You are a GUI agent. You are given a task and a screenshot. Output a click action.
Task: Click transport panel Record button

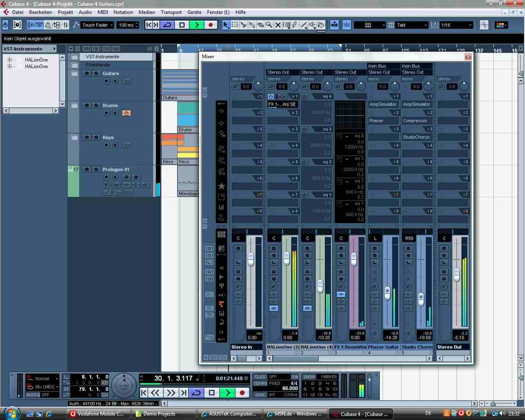point(242,393)
